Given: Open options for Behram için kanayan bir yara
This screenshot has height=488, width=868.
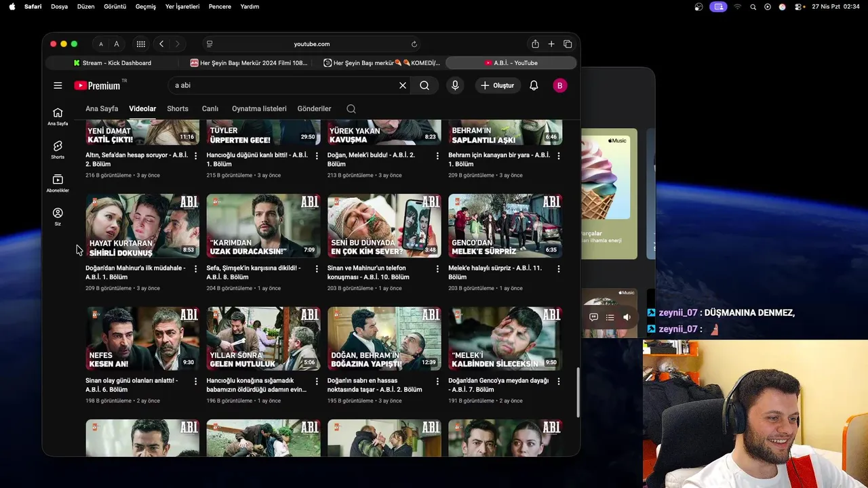Looking at the screenshot, I should pyautogui.click(x=559, y=156).
